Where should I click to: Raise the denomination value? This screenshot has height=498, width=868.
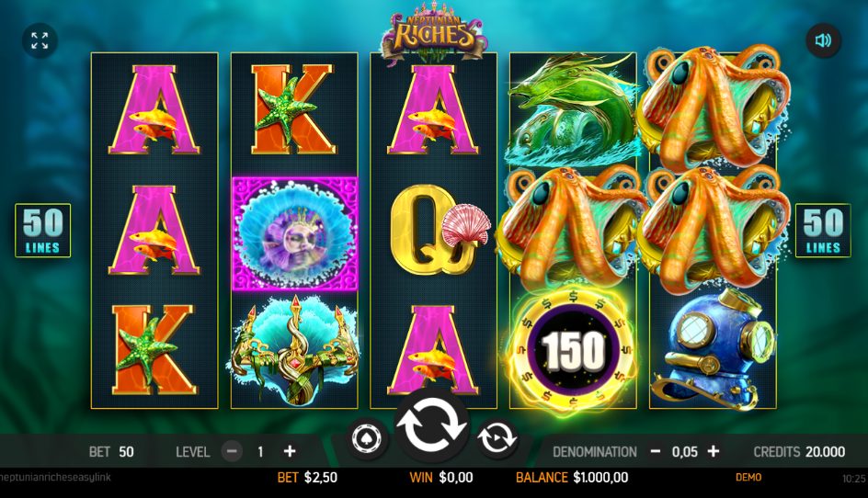(x=713, y=451)
